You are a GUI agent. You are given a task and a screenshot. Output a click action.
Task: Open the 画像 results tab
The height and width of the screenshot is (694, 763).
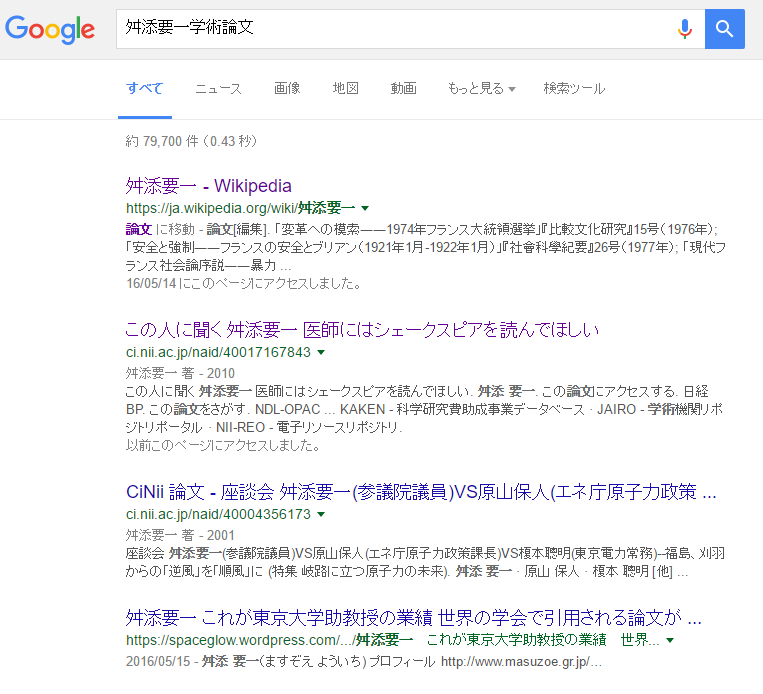tap(287, 88)
